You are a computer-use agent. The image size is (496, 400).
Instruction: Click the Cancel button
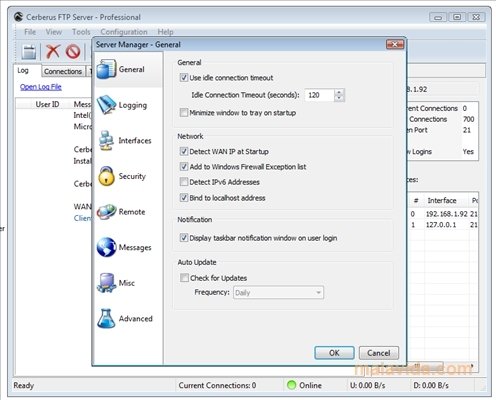coord(379,353)
